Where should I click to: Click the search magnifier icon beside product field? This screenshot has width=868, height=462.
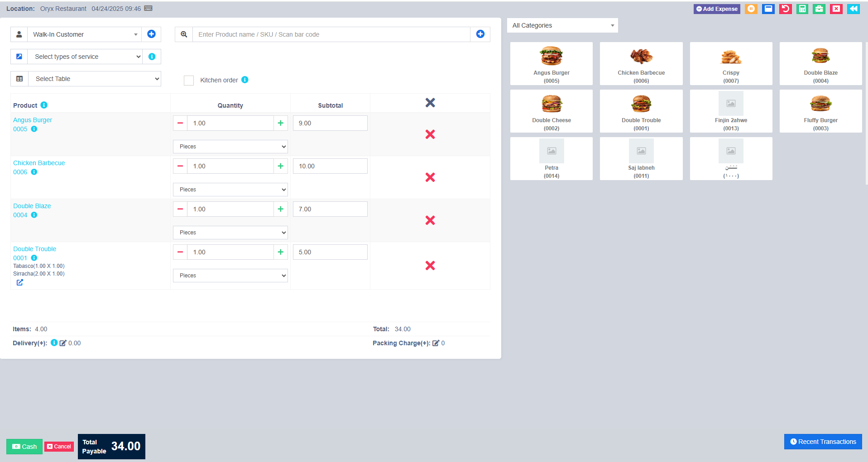[184, 34]
